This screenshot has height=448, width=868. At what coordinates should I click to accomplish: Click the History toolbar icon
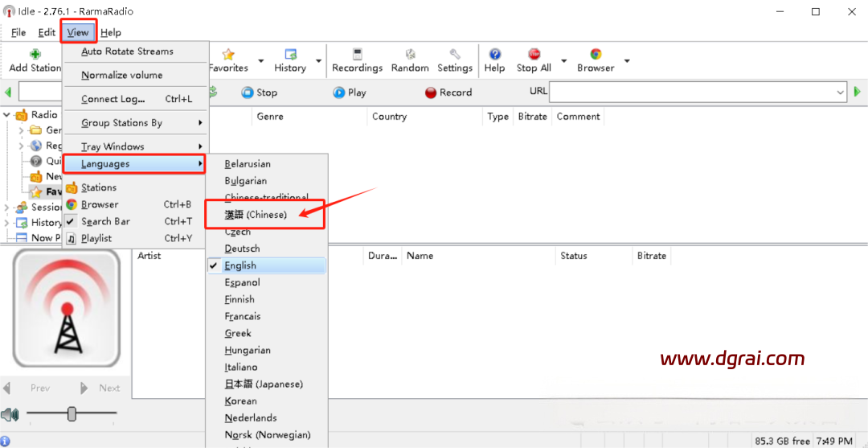290,55
